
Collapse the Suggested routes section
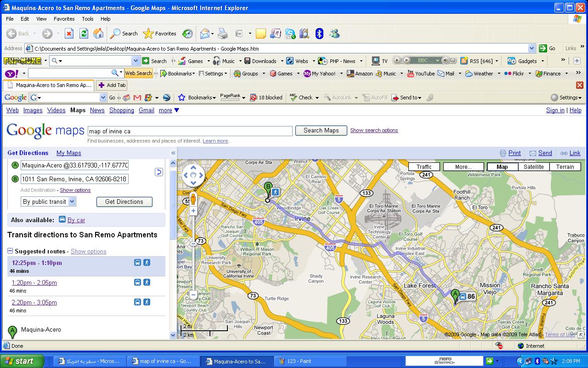click(10, 251)
